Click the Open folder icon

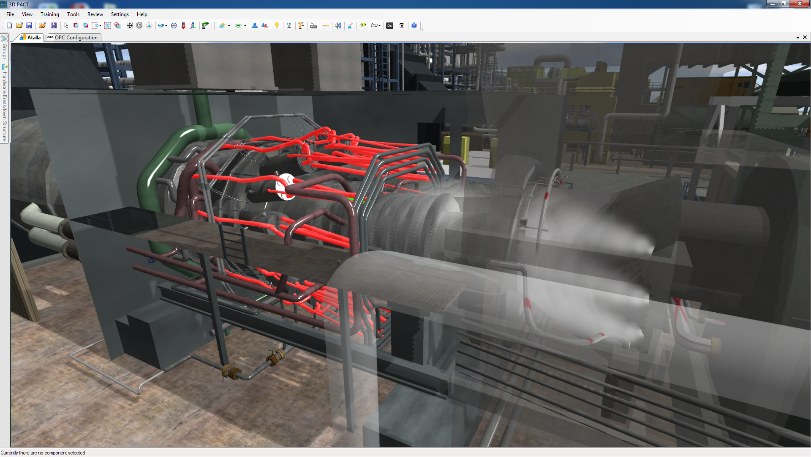pyautogui.click(x=19, y=25)
